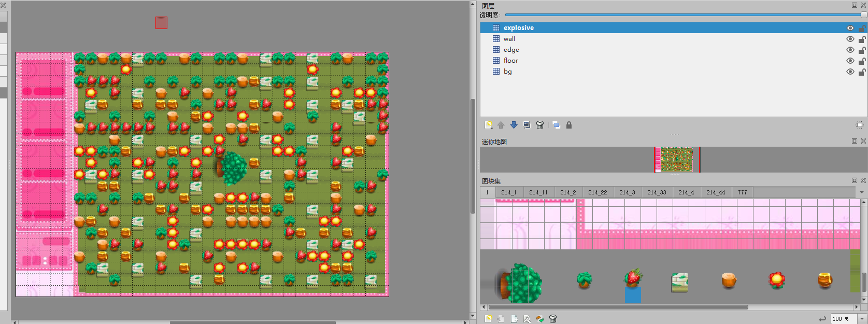Switch to tileset tab 214_2

tap(568, 192)
